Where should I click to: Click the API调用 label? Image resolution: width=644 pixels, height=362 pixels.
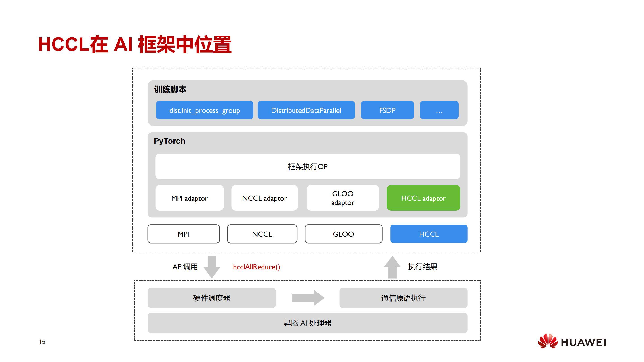tap(185, 267)
